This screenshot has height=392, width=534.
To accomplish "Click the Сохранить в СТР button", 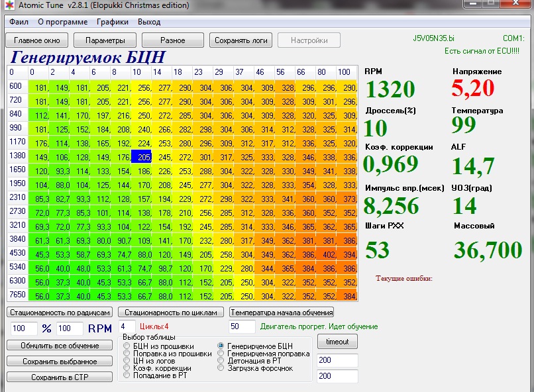I will (x=60, y=377).
